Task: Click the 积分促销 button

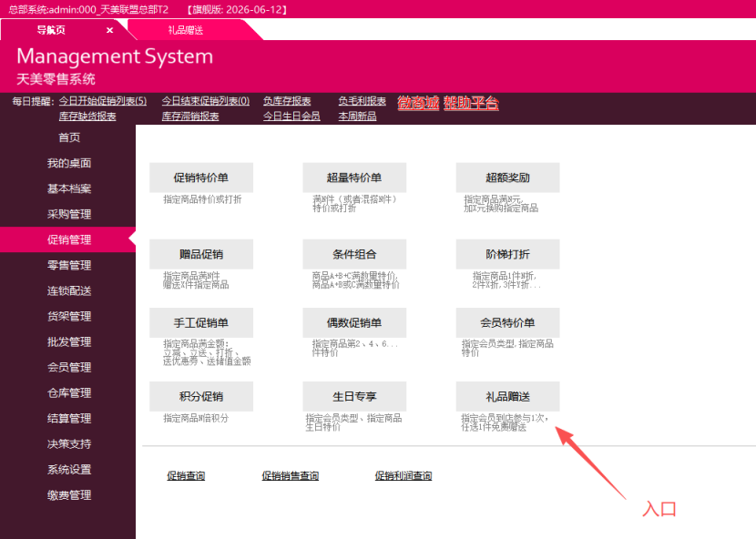Action: [x=201, y=397]
